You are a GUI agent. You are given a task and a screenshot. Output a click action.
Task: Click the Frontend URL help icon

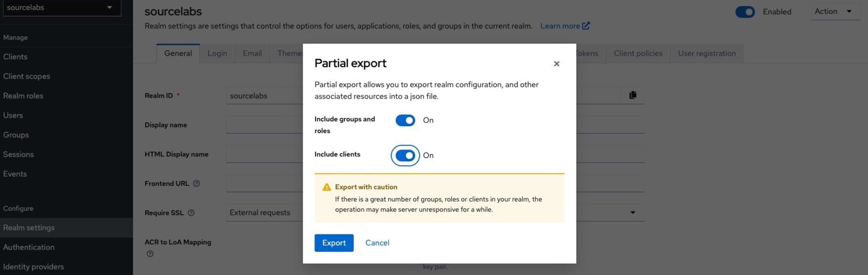pos(196,183)
